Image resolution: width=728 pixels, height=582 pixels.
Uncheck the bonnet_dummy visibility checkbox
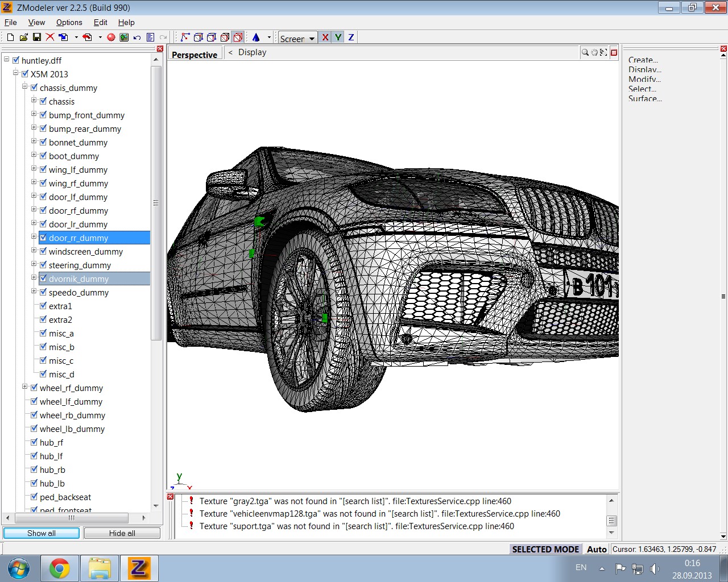(43, 142)
